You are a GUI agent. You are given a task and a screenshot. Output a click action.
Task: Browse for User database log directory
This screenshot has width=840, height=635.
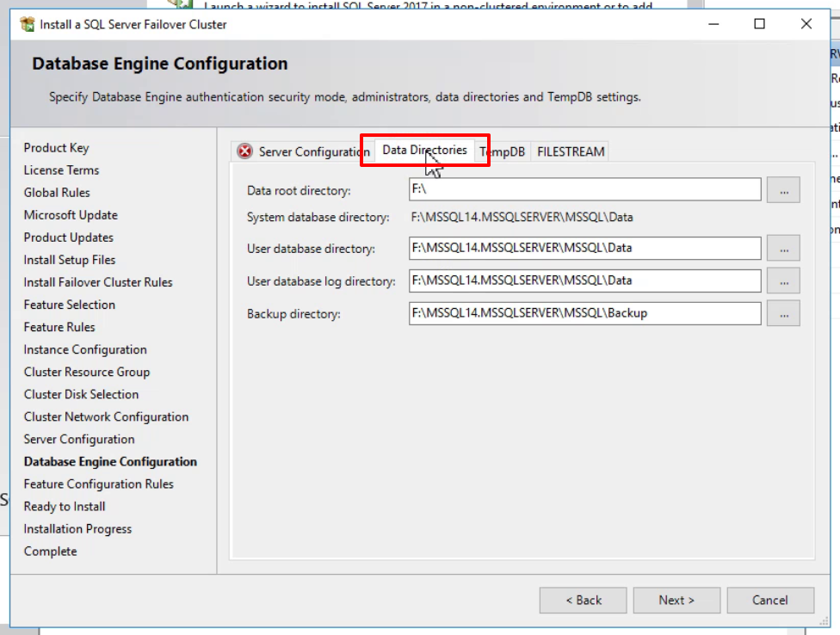point(783,281)
